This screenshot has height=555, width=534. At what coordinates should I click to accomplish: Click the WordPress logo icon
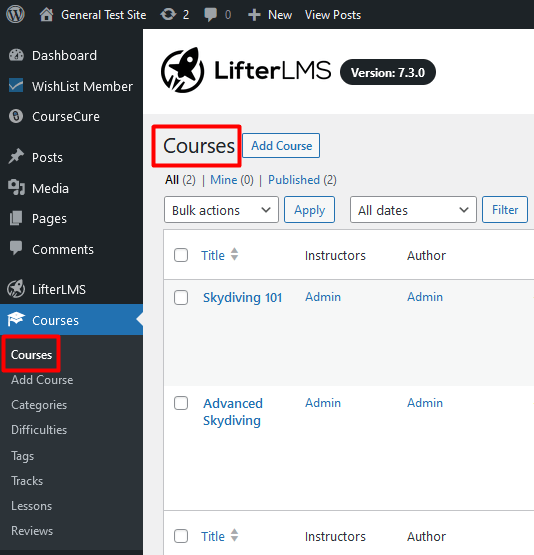[x=15, y=15]
